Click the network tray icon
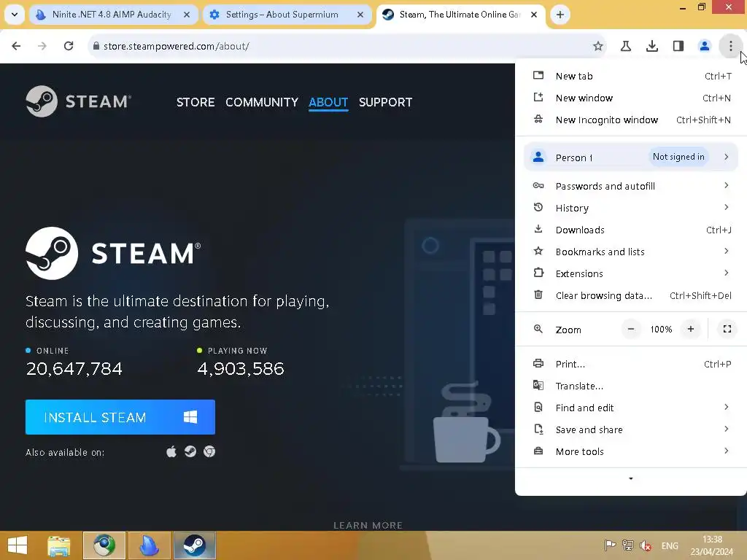 coord(628,545)
